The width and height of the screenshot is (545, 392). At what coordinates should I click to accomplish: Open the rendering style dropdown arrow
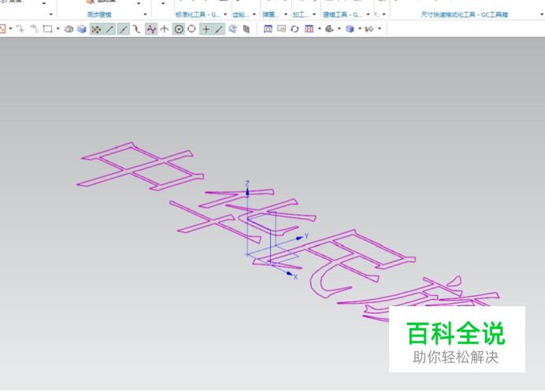(339, 28)
